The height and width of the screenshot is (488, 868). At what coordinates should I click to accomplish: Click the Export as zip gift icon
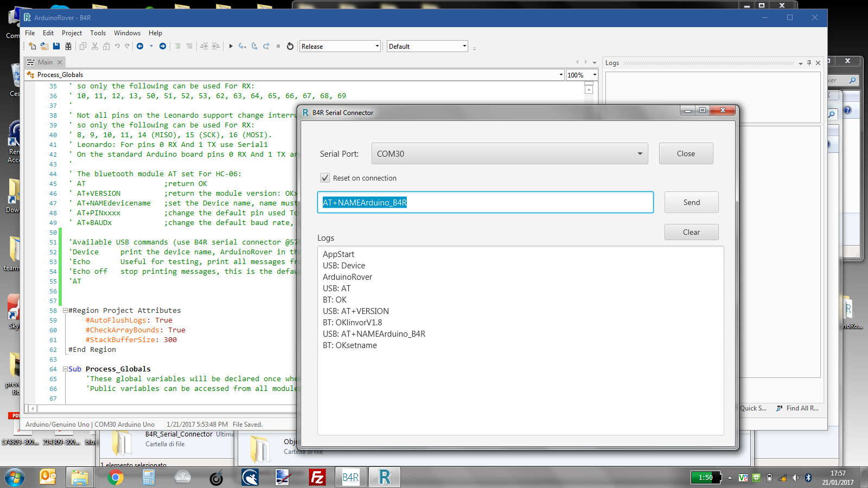pos(68,46)
